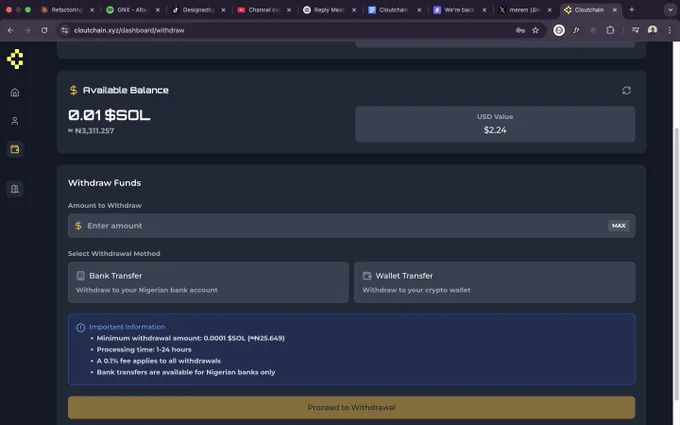Click the Cloutchain logo in sidebar
Screen dimensions: 680x425
15,59
